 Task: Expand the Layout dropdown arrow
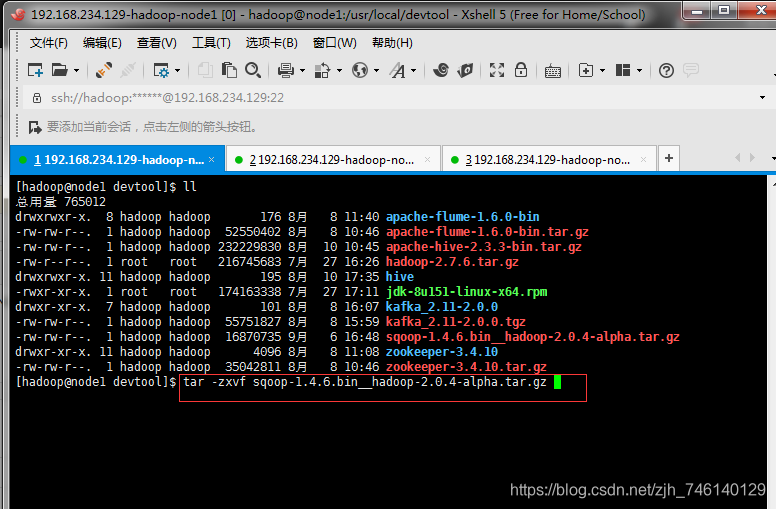639,71
